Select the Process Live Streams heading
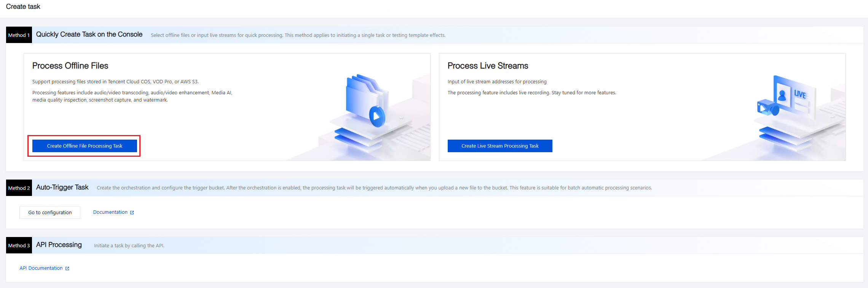 click(488, 66)
